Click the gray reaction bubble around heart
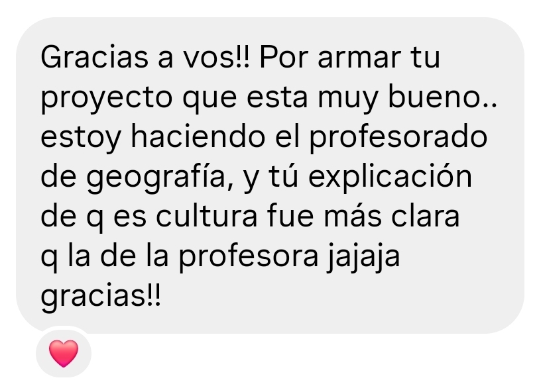The height and width of the screenshot is (392, 541). pyautogui.click(x=64, y=353)
